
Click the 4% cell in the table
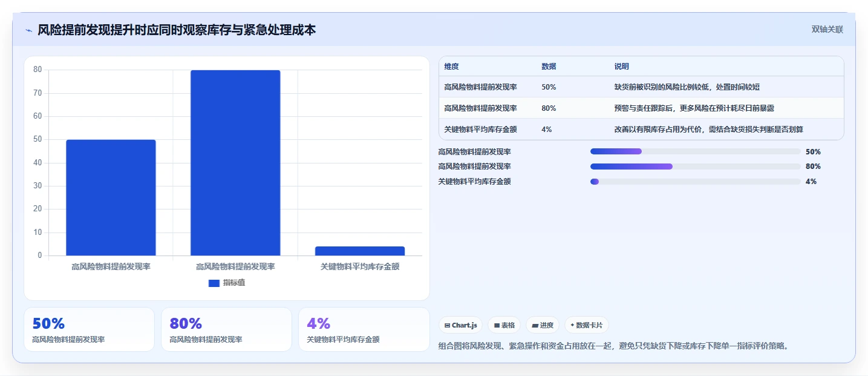pyautogui.click(x=547, y=129)
